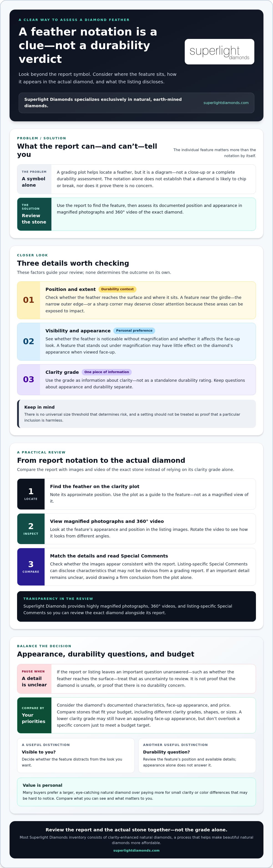
Task: Open superlightdiamonds.com link in the footer
Action: click(136, 850)
